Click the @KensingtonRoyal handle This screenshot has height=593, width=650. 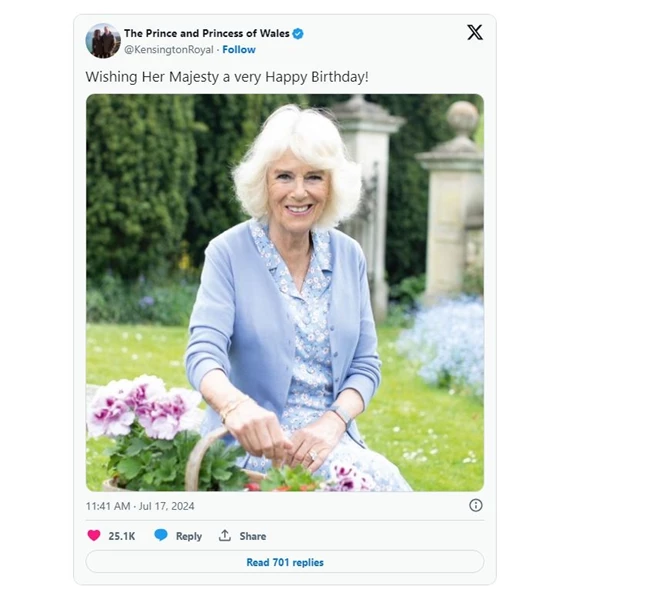(x=169, y=49)
